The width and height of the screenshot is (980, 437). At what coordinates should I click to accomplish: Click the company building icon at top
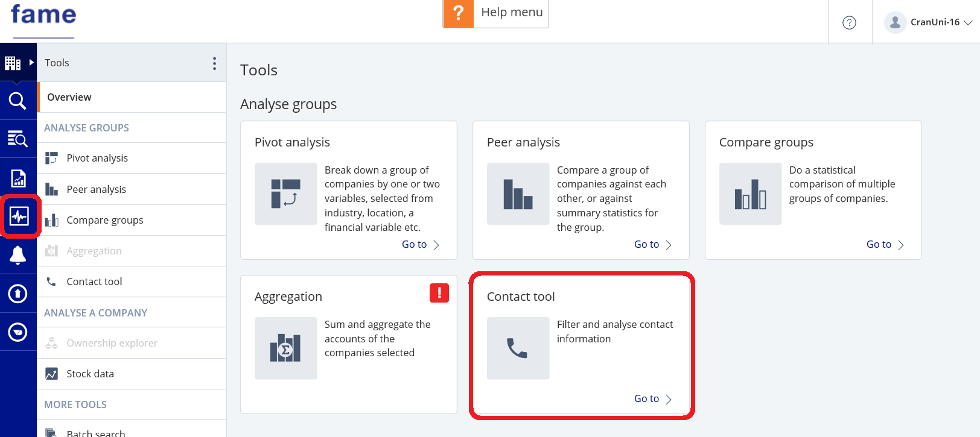click(x=13, y=63)
